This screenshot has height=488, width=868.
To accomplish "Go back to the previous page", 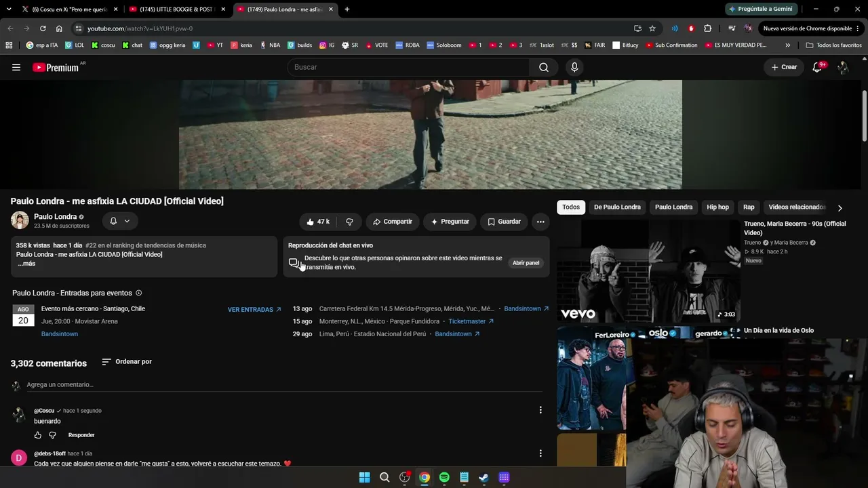I will tap(10, 28).
